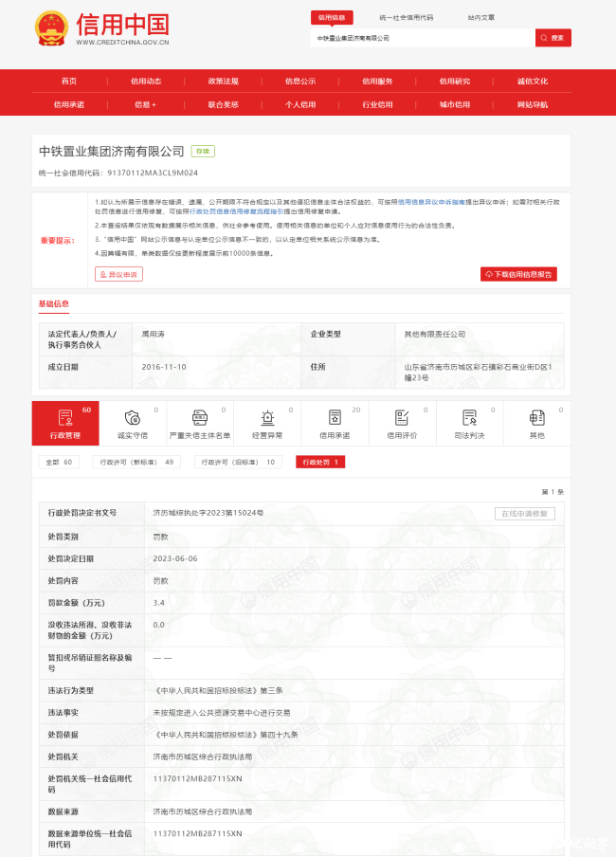Click the 在线申请修复 button
Viewport: 616px width, 857px height.
point(525,514)
